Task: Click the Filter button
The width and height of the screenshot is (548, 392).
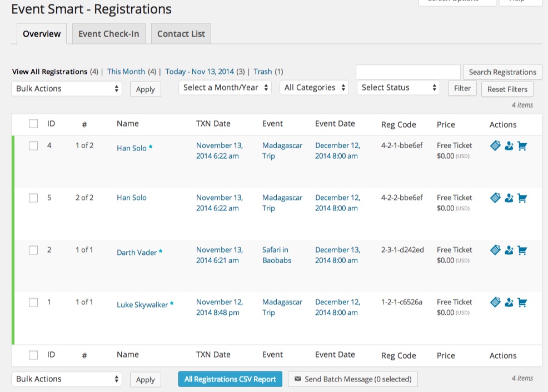Action: pyautogui.click(x=462, y=88)
